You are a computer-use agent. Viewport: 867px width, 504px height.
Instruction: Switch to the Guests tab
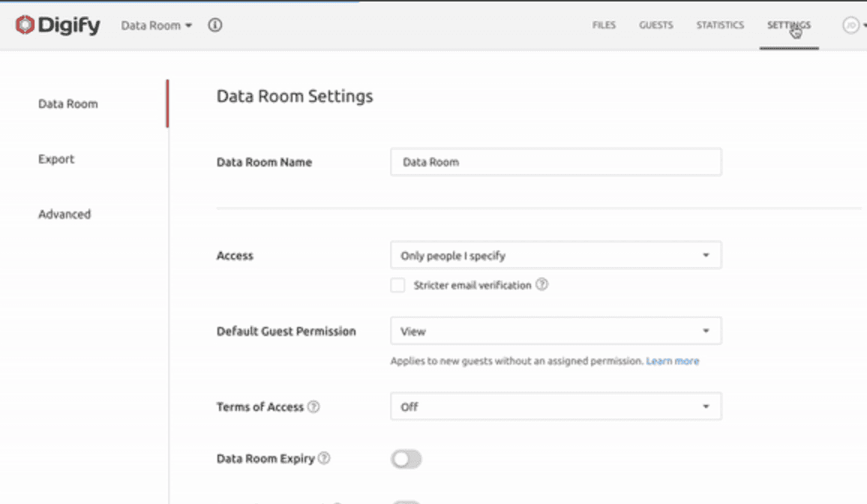655,25
